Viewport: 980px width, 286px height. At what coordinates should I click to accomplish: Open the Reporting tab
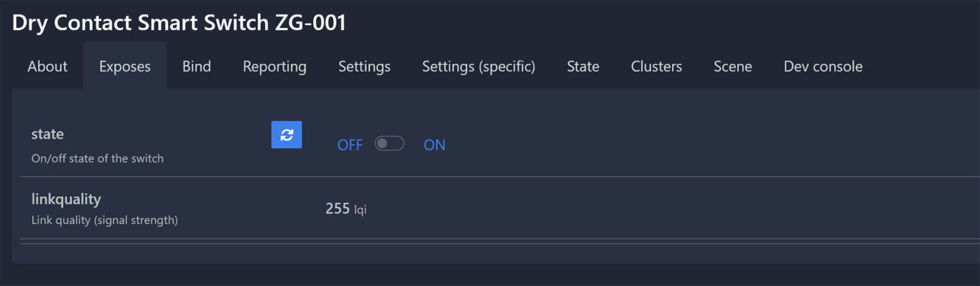tap(274, 66)
